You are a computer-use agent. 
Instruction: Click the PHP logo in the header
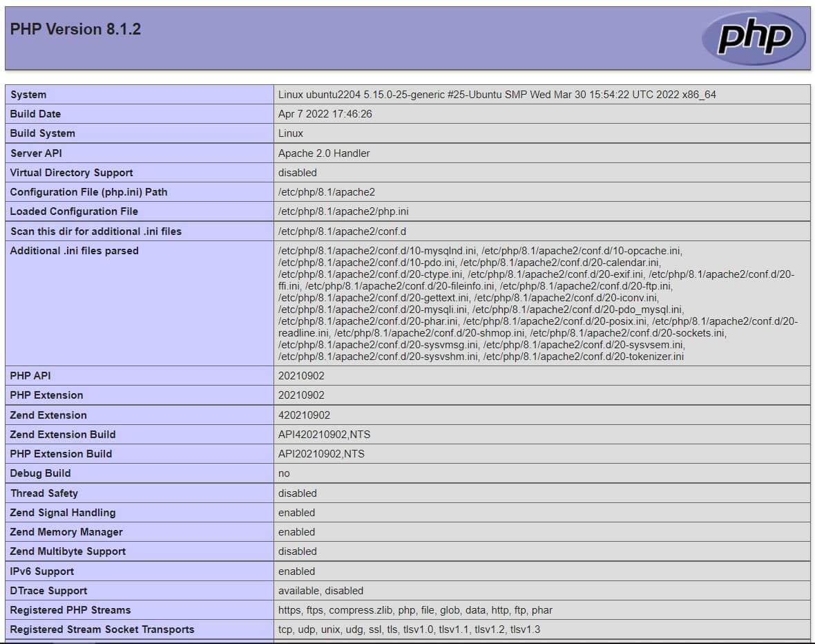tap(754, 38)
